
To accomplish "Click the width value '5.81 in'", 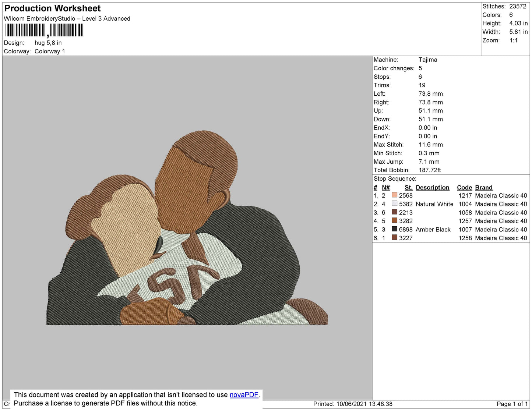I will tap(518, 32).
